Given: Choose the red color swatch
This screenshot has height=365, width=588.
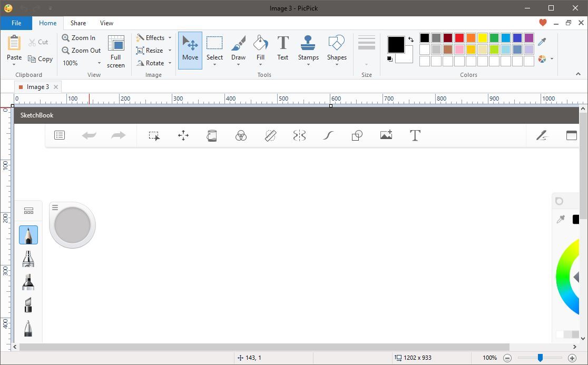Looking at the screenshot, I should click(x=459, y=38).
